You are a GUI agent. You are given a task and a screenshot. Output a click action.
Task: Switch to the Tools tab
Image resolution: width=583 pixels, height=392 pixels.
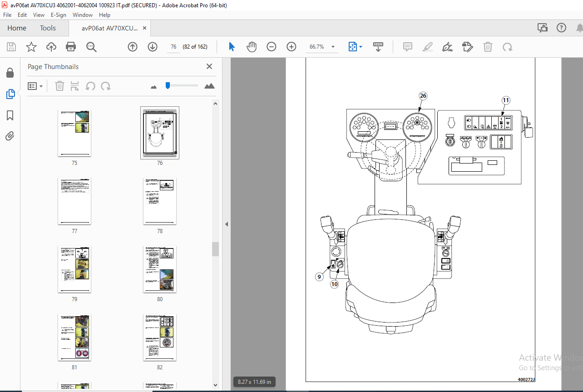tap(48, 28)
